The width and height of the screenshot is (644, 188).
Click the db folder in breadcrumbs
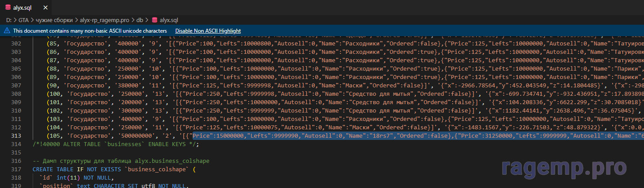click(140, 20)
